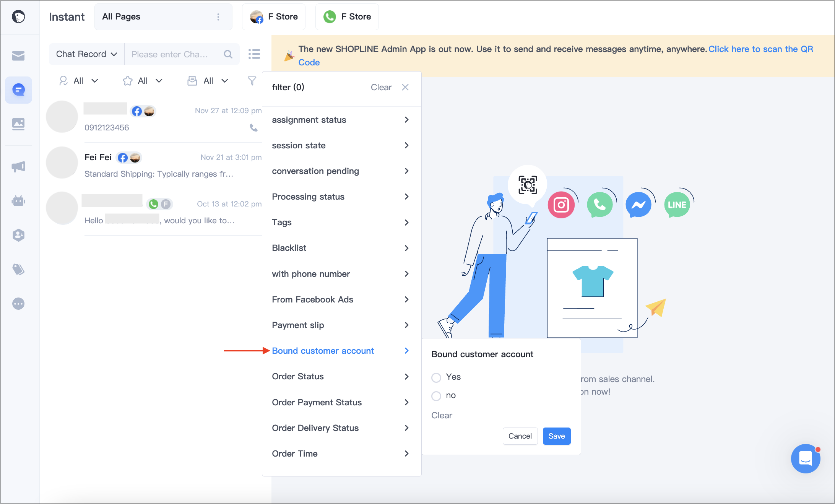Viewport: 835px width, 504px height.
Task: Open the megaphone broadcast sidebar icon
Action: pos(18,166)
